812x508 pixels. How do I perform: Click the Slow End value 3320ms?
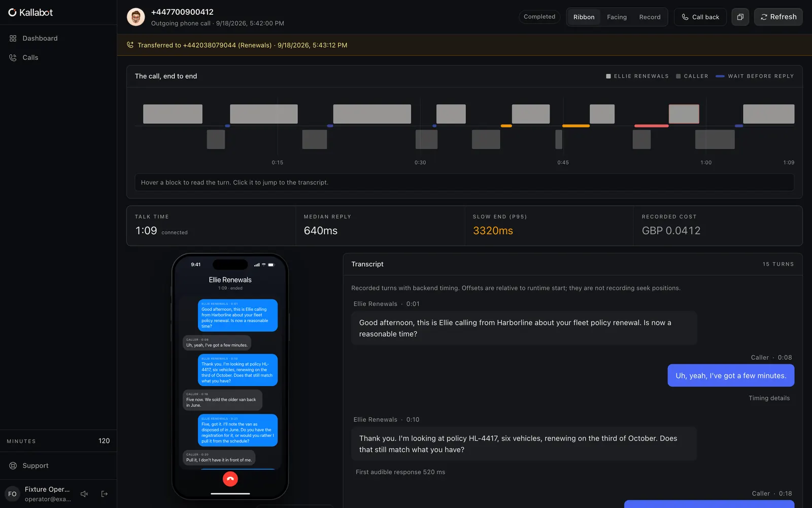[x=493, y=231]
